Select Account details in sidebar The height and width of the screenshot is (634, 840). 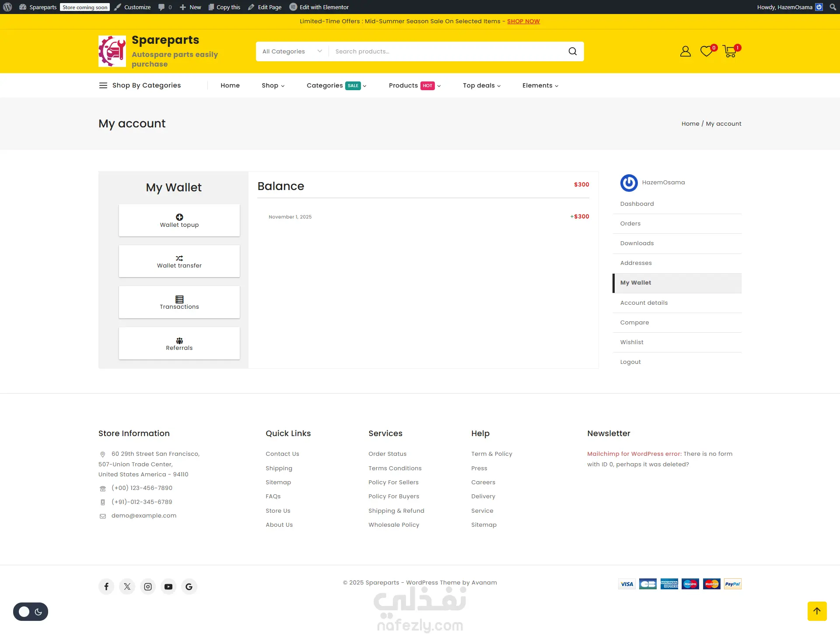tap(644, 303)
